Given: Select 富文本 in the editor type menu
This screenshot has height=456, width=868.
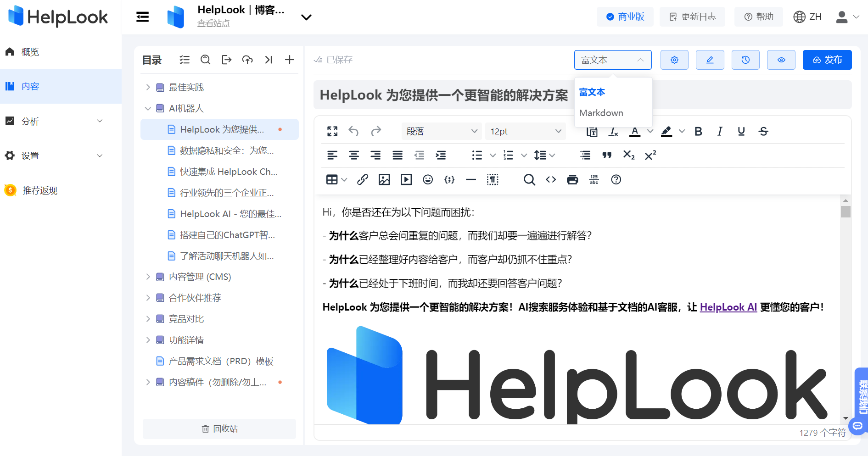Looking at the screenshot, I should coord(592,92).
